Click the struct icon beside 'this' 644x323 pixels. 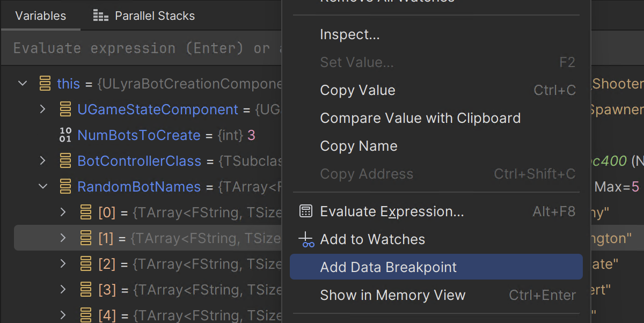click(x=45, y=84)
